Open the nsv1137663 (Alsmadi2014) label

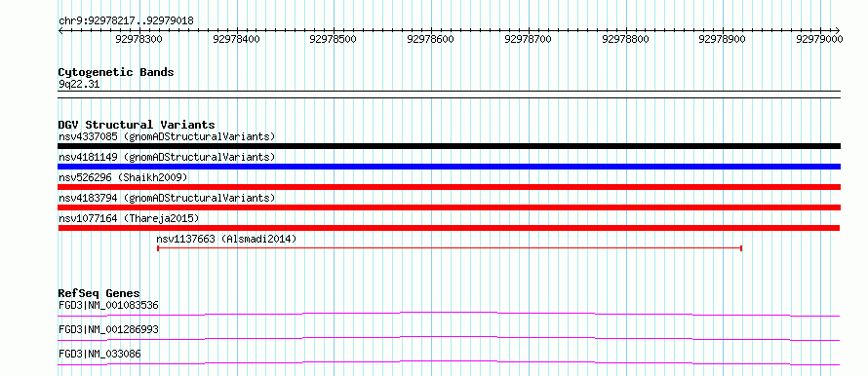pyautogui.click(x=226, y=239)
